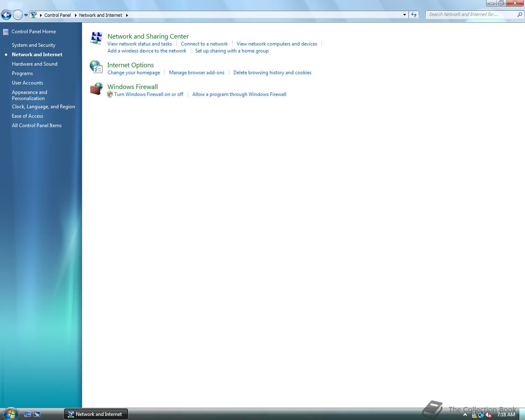Open All Control Panel Items
Image resolution: width=525 pixels, height=420 pixels.
(x=37, y=126)
